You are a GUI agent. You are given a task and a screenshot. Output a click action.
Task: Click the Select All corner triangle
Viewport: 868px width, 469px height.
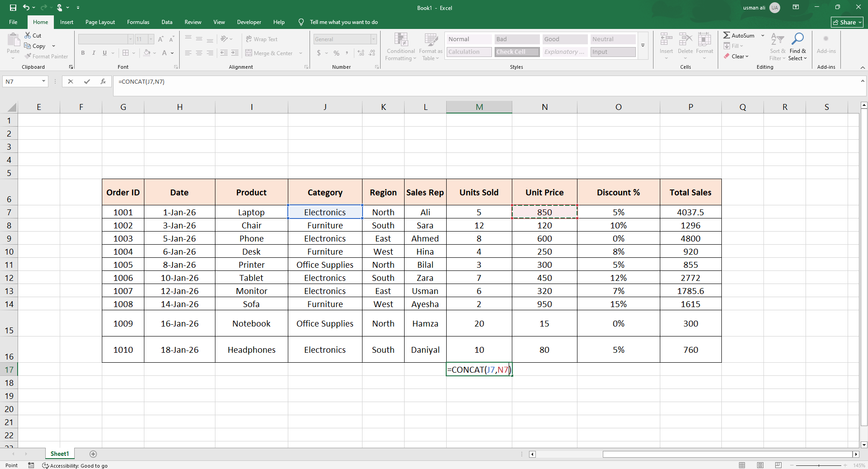(x=12, y=107)
